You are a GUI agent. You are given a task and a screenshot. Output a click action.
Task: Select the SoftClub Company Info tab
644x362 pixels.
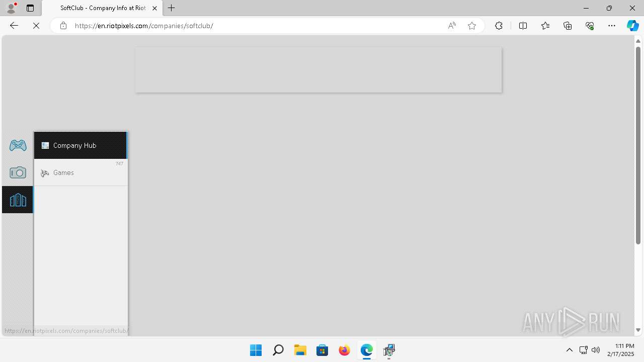(x=102, y=8)
